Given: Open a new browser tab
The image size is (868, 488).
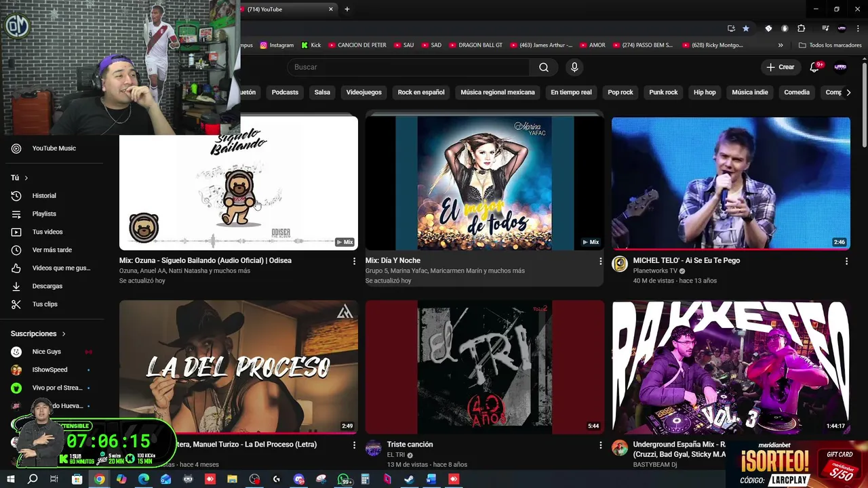Looking at the screenshot, I should coord(347,9).
